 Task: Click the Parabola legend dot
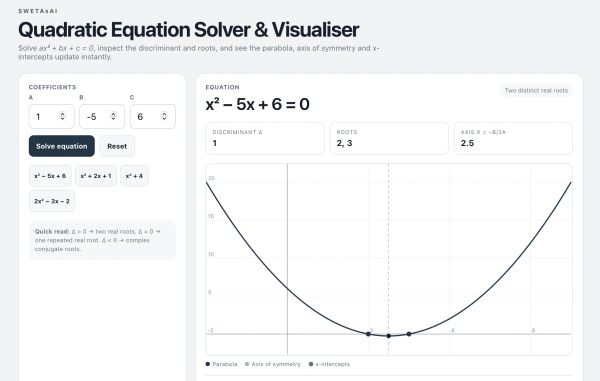(208, 364)
